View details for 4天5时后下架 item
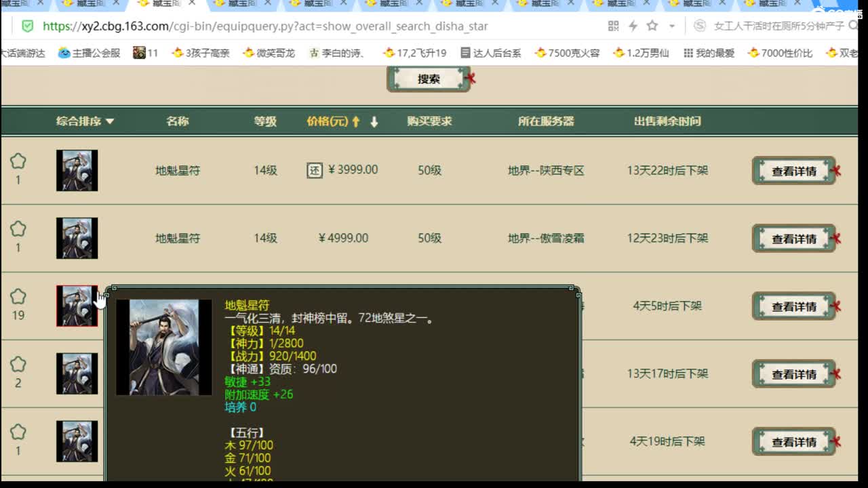 794,306
